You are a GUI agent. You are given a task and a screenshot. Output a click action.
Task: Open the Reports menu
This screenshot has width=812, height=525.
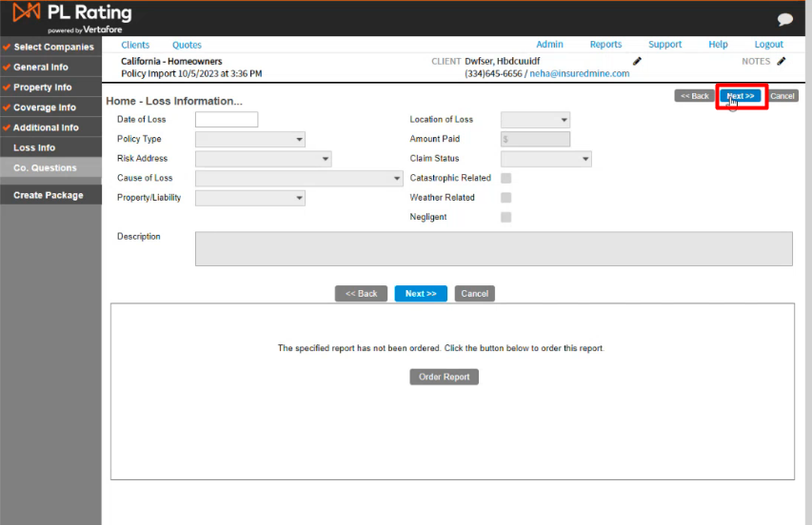click(605, 45)
